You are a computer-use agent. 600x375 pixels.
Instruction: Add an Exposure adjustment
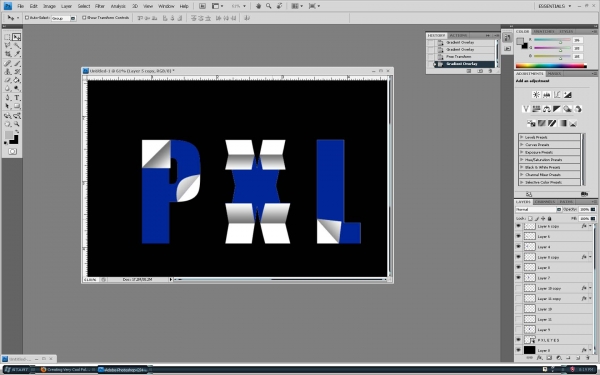[x=567, y=95]
